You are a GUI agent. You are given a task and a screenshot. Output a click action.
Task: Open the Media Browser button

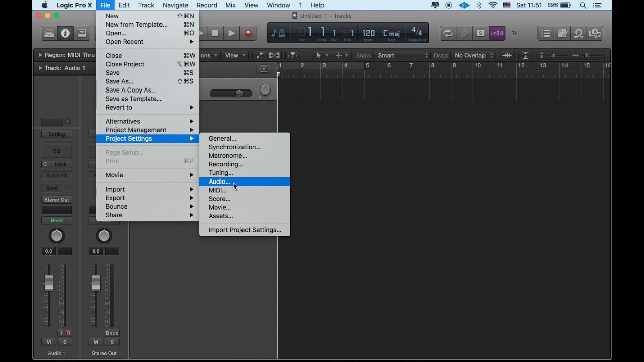pos(595,34)
